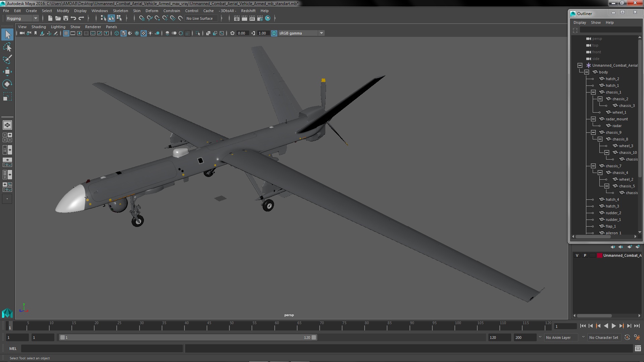The width and height of the screenshot is (644, 362).
Task: Step forward one frame
Action: 629,326
